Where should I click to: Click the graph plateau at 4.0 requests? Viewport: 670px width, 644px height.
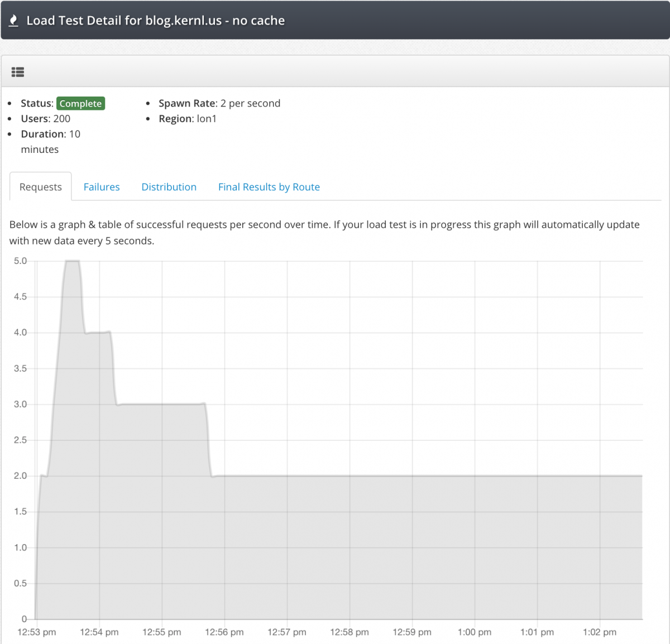98,333
